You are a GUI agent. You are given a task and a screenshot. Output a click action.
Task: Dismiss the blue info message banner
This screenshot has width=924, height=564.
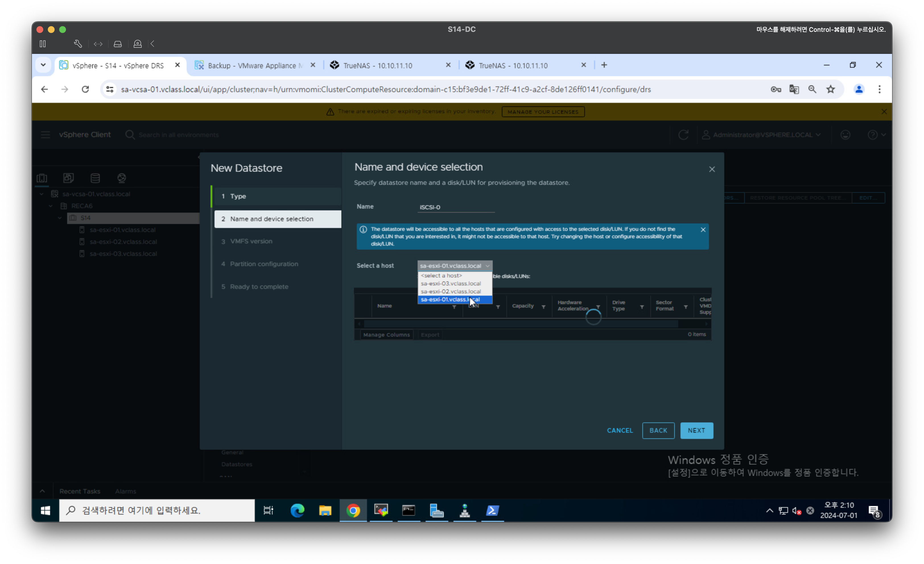(x=703, y=230)
